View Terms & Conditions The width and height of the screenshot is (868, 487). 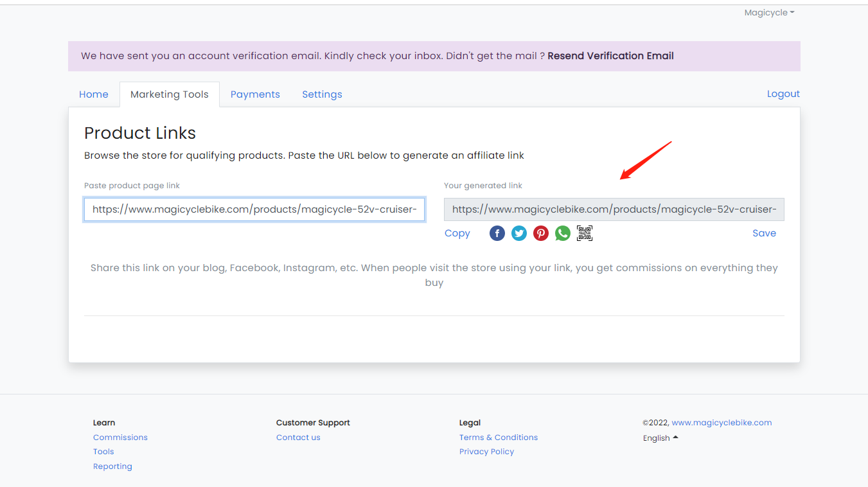pos(499,438)
